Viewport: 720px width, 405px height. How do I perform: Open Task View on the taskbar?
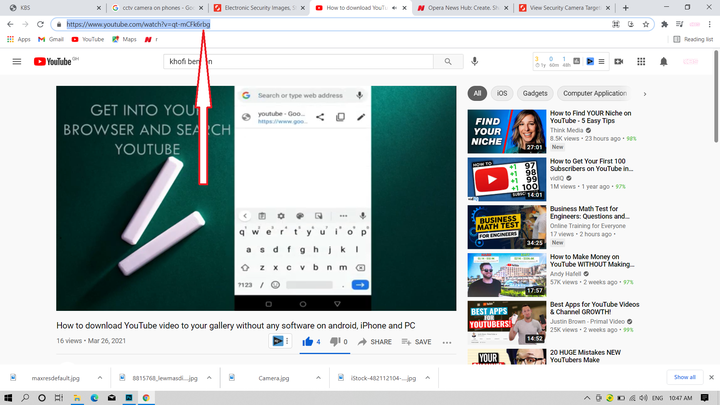[59, 398]
